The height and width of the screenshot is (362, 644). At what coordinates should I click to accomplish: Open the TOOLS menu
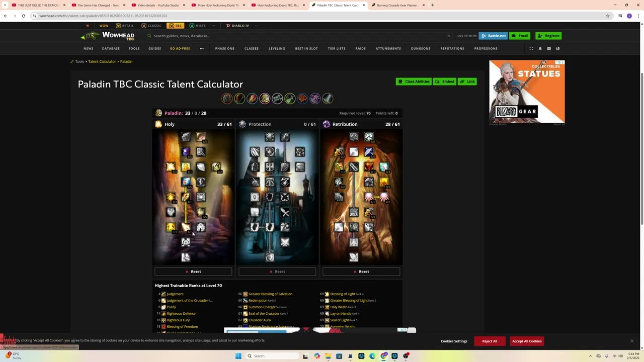pyautogui.click(x=134, y=49)
